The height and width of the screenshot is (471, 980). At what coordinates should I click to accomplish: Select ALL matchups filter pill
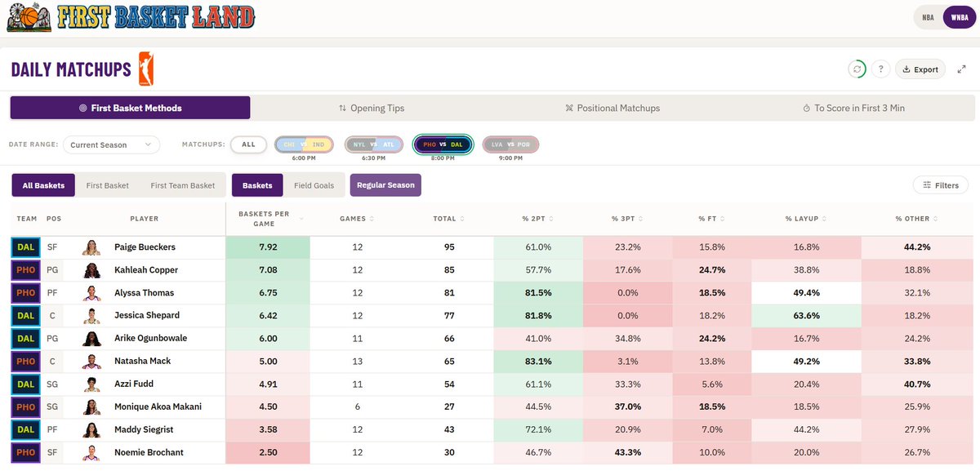point(248,144)
